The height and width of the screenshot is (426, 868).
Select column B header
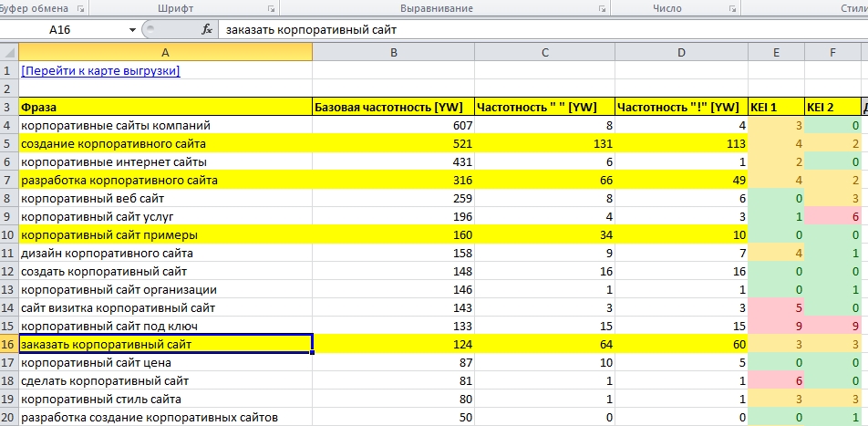tap(394, 53)
